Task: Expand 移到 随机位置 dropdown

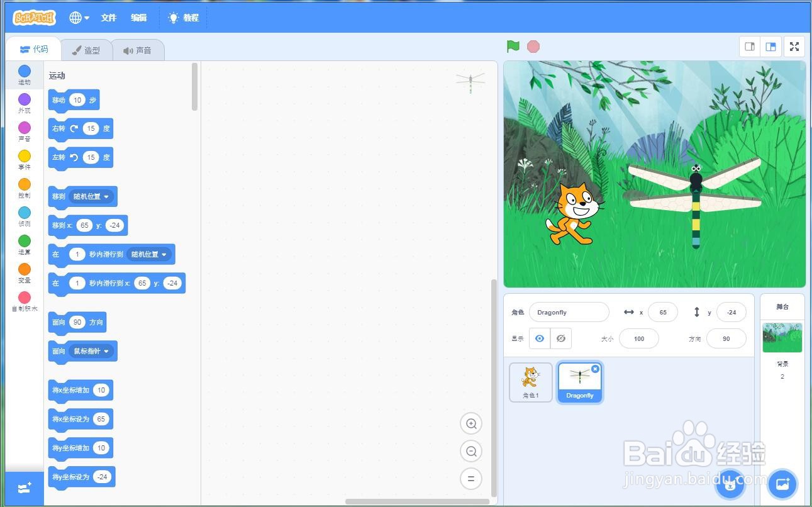Action: [x=91, y=196]
